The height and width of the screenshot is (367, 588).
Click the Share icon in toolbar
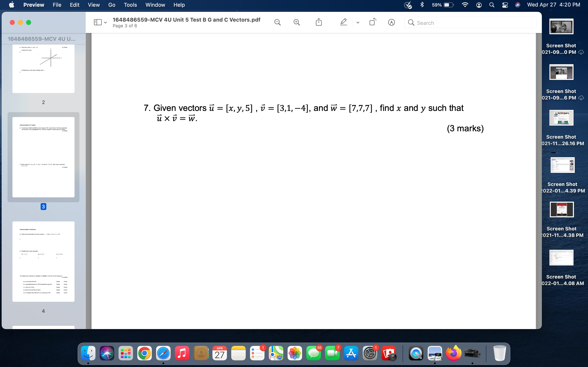(318, 23)
